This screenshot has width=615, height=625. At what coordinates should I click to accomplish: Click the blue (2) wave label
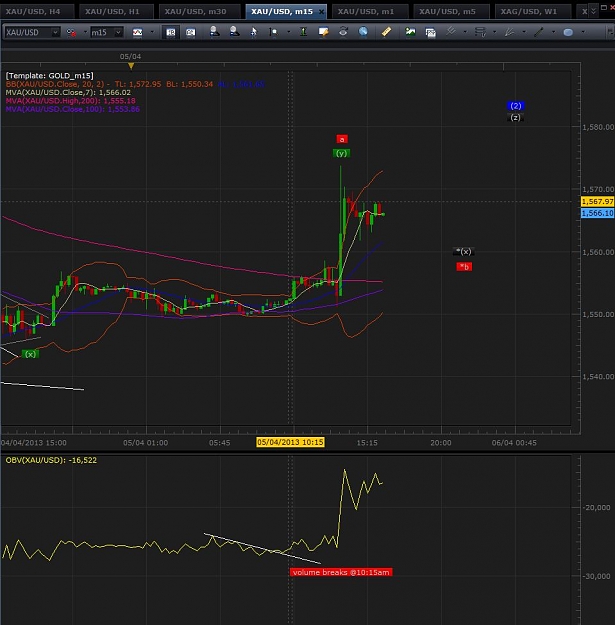pyautogui.click(x=516, y=106)
